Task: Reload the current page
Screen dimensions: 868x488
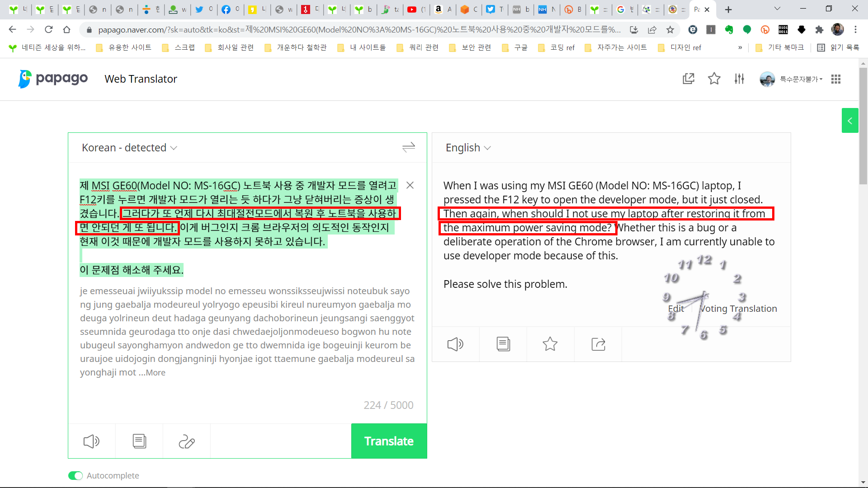Action: point(48,29)
